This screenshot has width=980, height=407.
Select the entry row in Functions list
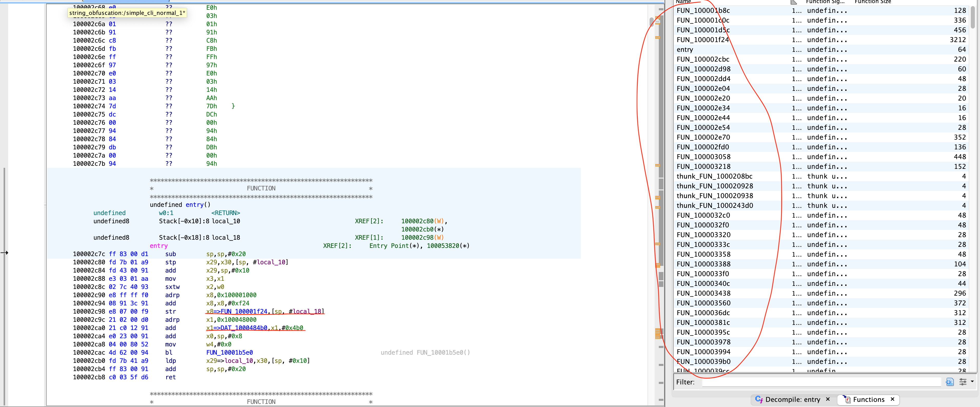coord(685,50)
